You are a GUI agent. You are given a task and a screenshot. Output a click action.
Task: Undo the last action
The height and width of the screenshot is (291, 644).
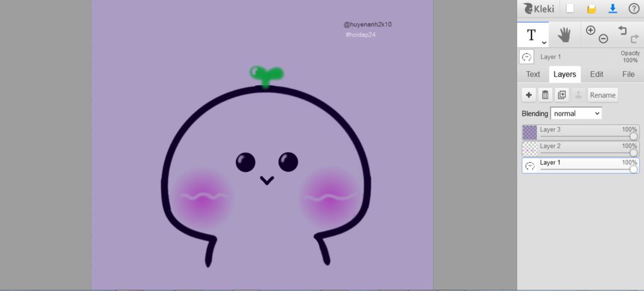[x=623, y=30]
